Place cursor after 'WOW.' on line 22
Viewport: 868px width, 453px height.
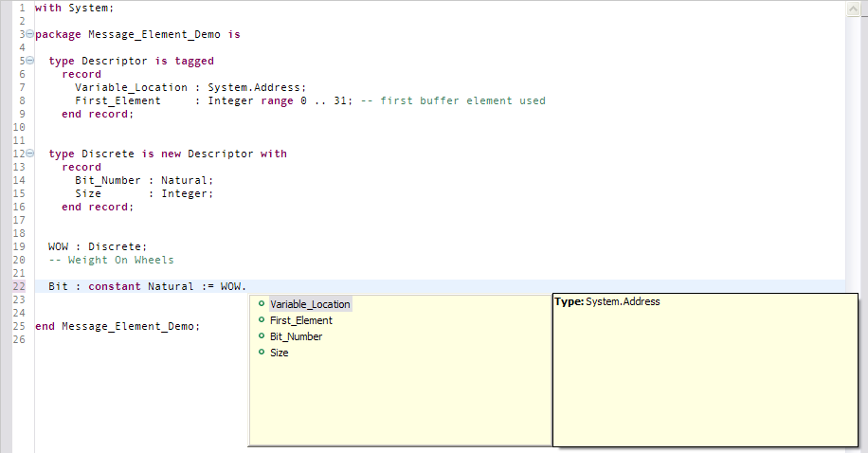point(247,286)
